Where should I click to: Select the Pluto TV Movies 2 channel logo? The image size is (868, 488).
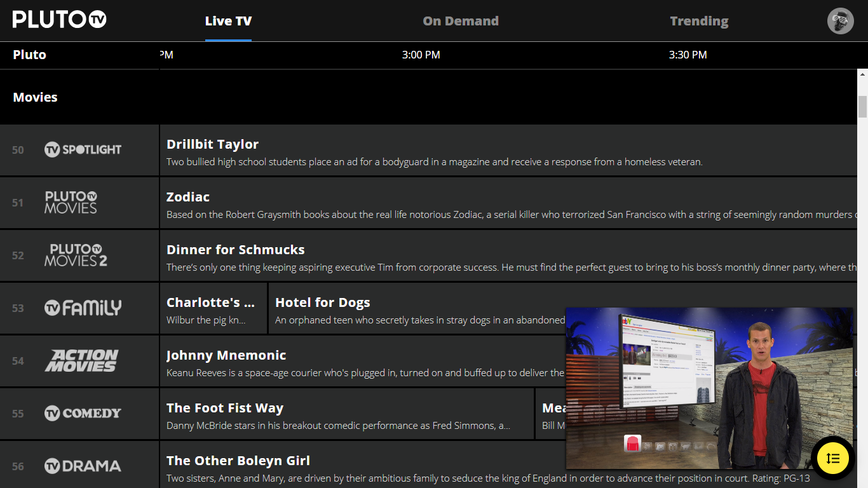[76, 255]
